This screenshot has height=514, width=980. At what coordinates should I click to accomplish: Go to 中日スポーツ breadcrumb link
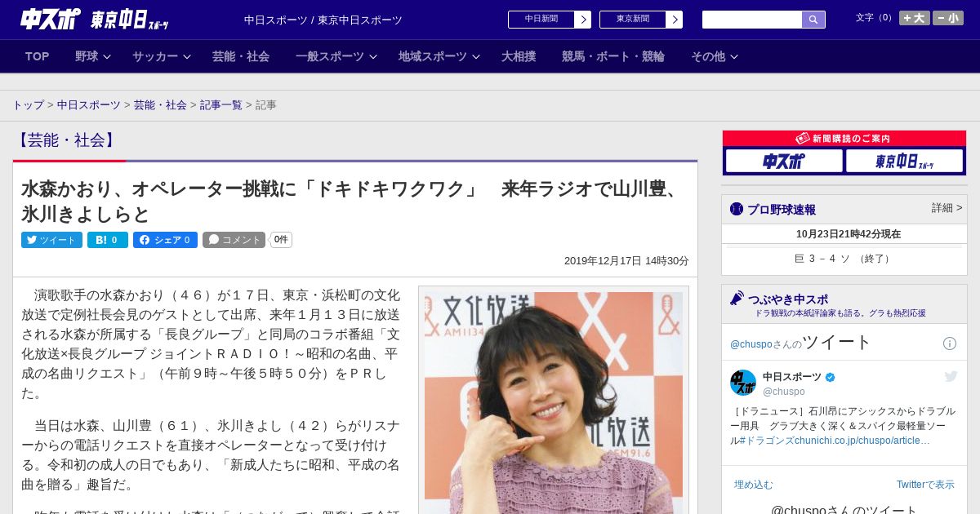click(x=89, y=105)
